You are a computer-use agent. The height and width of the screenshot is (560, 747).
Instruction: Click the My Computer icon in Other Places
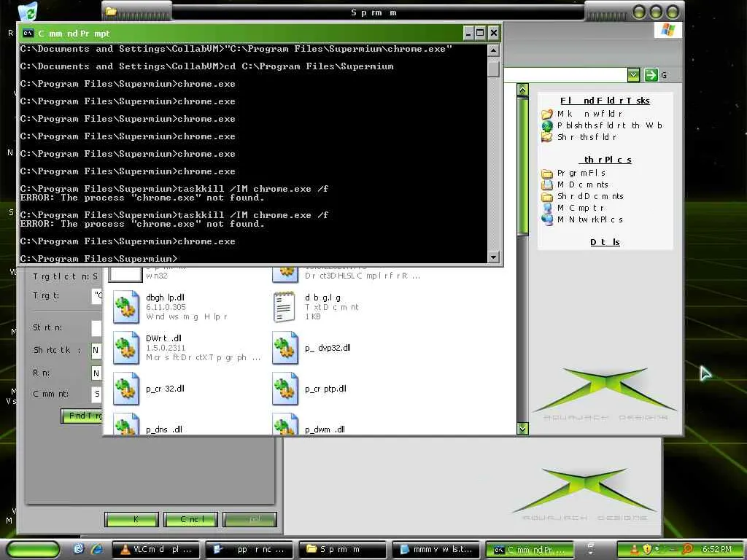[547, 208]
